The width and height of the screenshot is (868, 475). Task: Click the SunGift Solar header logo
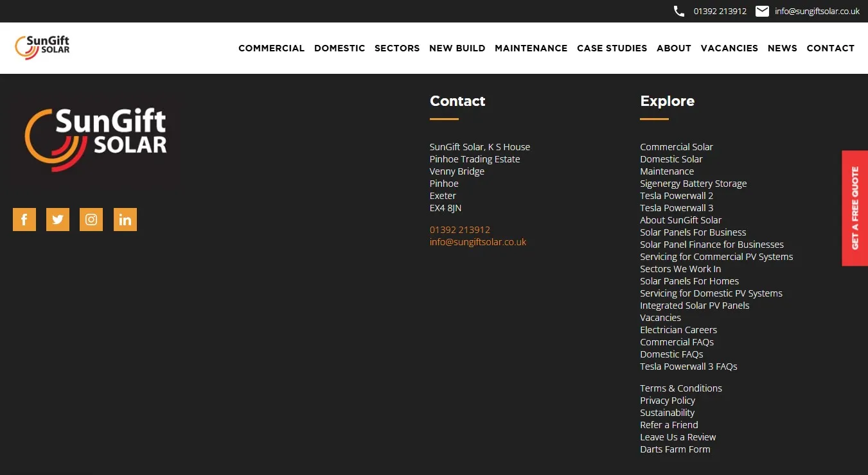coord(42,48)
